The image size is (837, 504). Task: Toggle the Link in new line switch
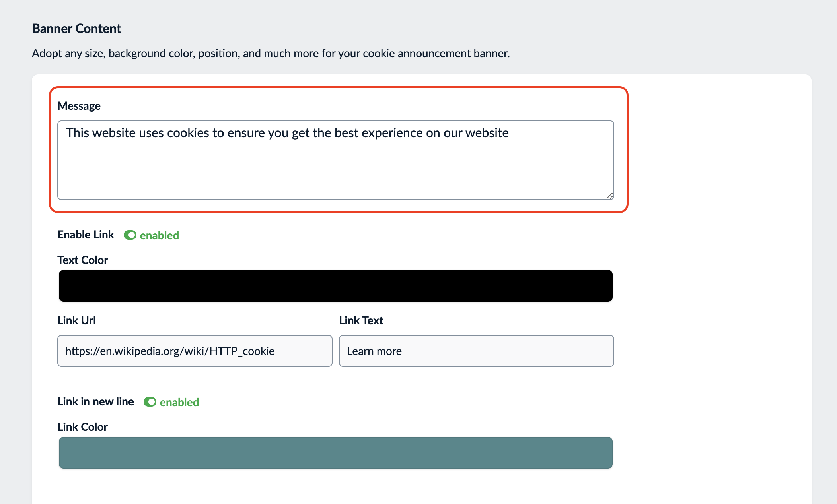pyautogui.click(x=150, y=402)
